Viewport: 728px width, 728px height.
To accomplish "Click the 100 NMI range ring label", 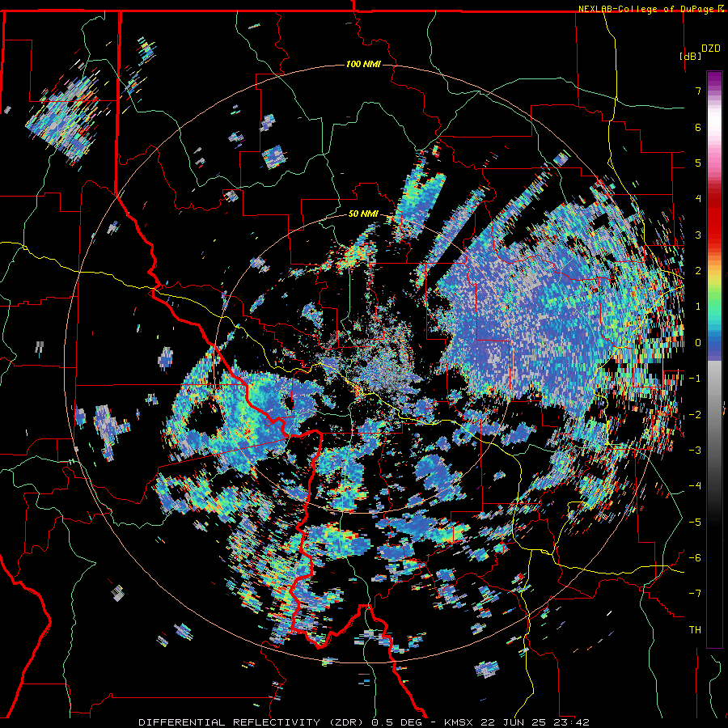I will [363, 64].
